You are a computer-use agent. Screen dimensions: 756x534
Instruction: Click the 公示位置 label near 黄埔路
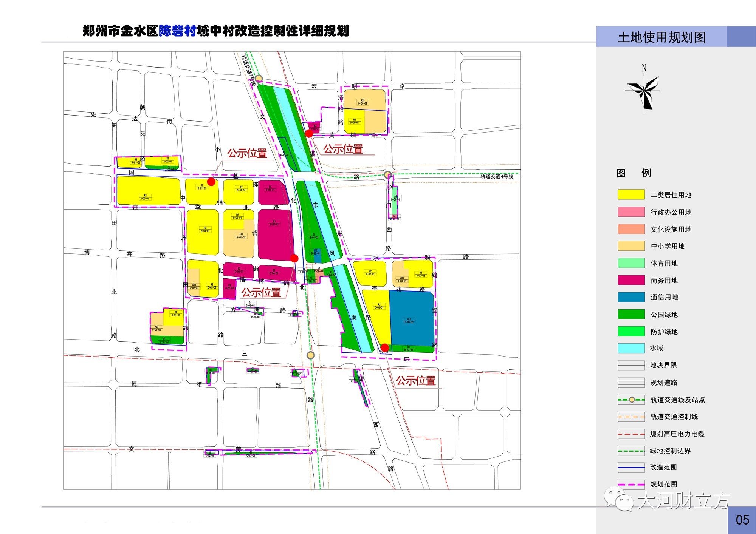(343, 149)
